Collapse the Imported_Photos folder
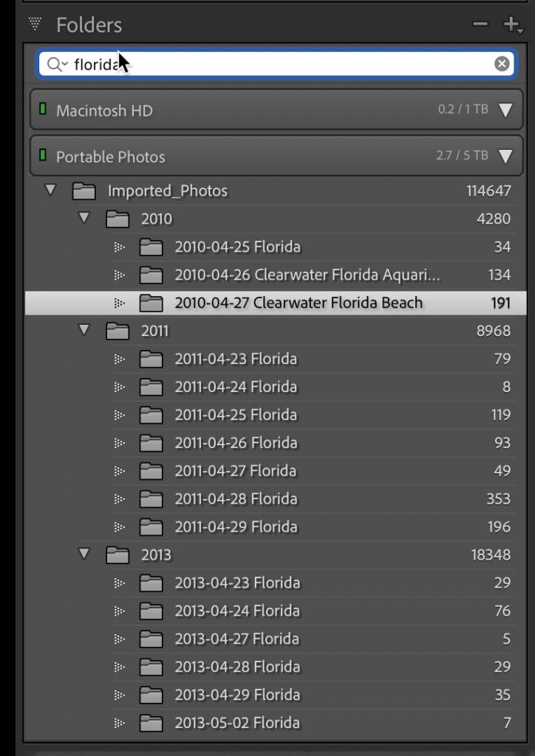This screenshot has width=535, height=756. [x=50, y=190]
